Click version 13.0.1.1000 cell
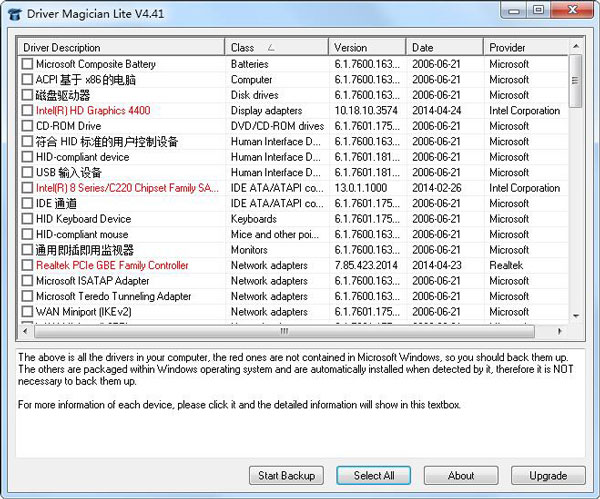This screenshot has width=600, height=499. 361,188
